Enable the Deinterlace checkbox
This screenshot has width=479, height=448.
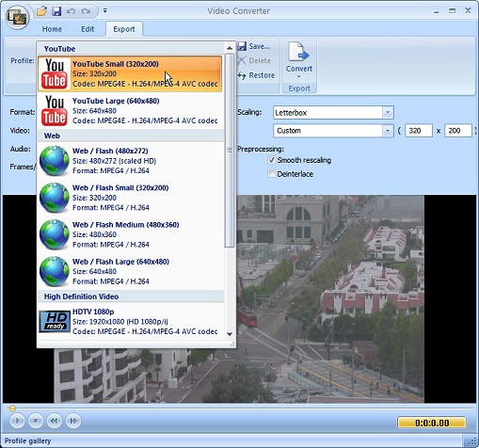(x=272, y=174)
